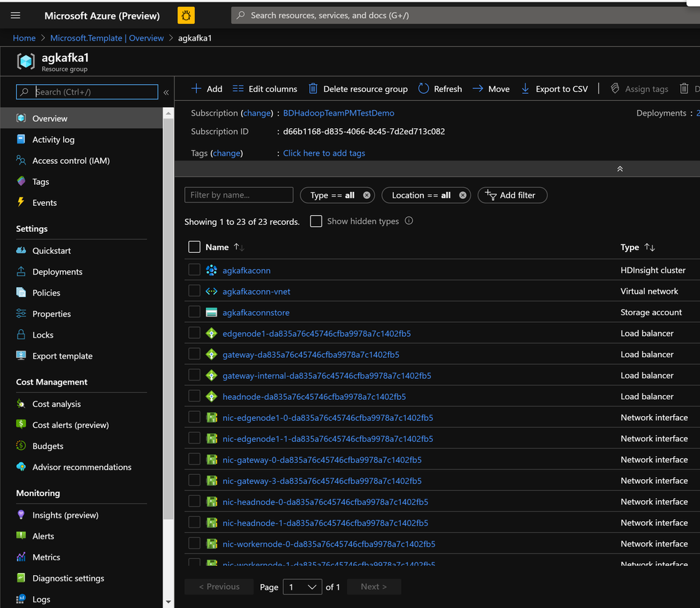Check the edgenode1 load balancer checkbox

click(x=194, y=333)
